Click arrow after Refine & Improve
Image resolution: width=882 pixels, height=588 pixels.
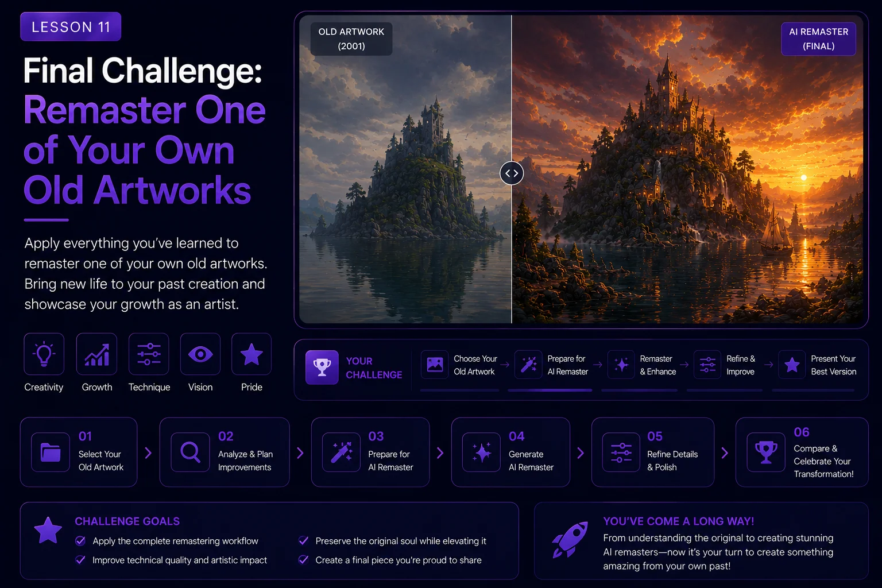[768, 365]
